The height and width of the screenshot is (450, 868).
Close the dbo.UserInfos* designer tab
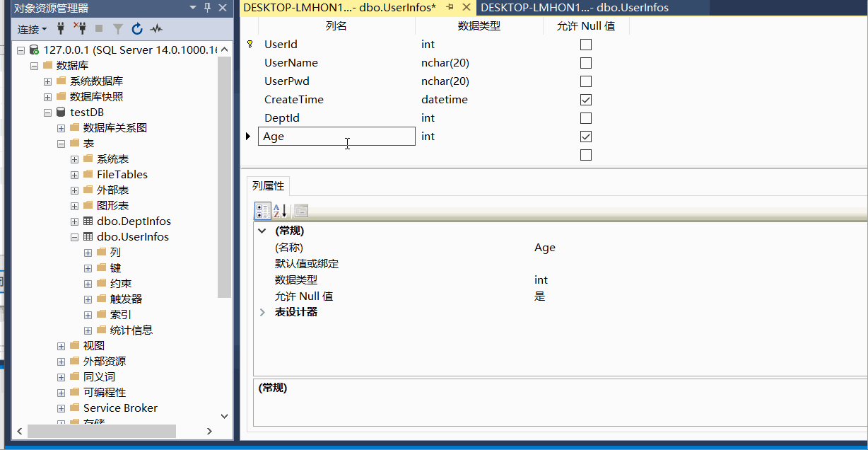click(x=466, y=7)
